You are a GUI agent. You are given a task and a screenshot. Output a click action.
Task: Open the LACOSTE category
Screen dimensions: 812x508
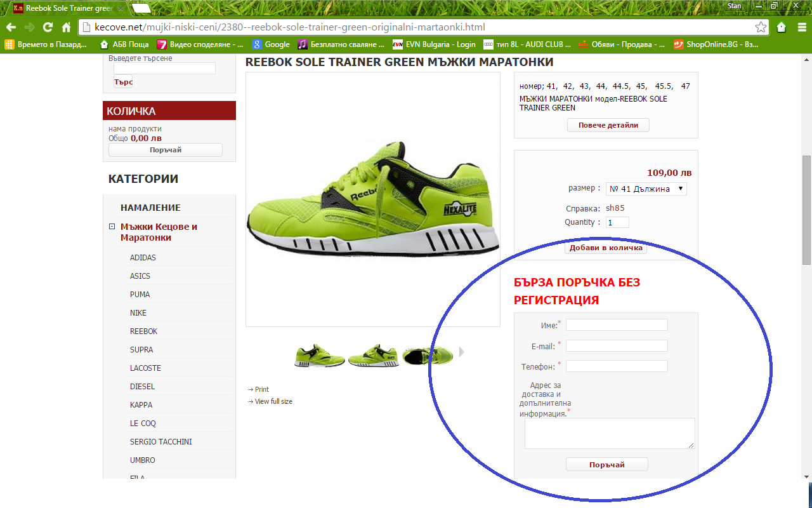[x=145, y=368]
